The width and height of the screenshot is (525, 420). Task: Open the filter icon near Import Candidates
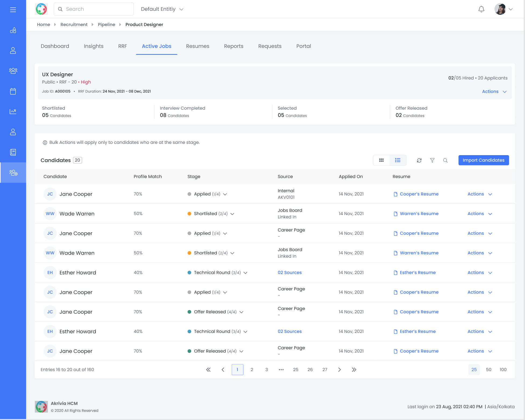432,160
